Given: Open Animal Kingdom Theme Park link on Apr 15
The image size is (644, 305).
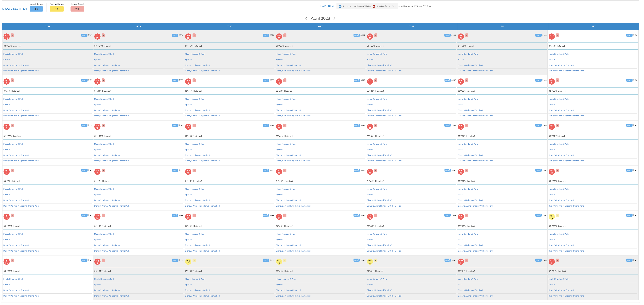Looking at the screenshot, I should coord(566,161).
